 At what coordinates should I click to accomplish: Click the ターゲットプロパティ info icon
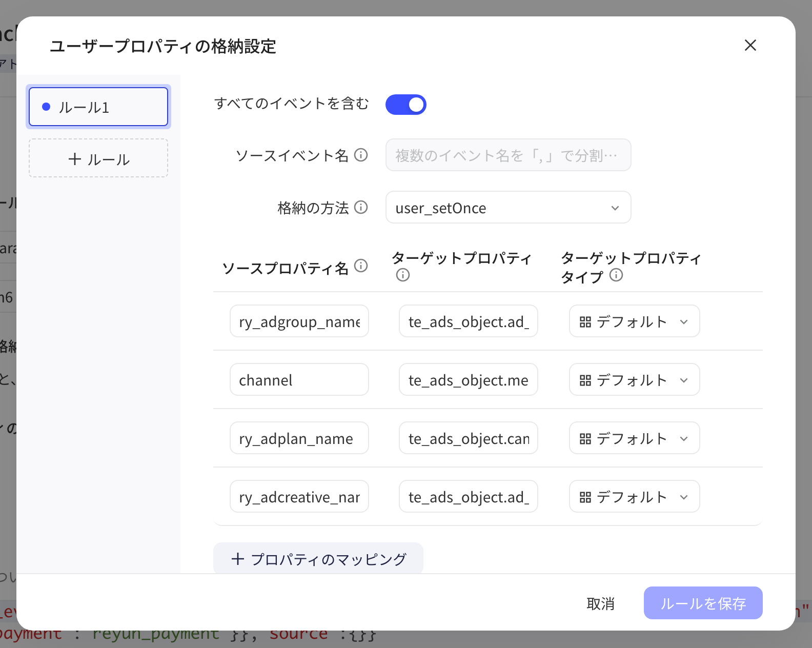pos(403,275)
